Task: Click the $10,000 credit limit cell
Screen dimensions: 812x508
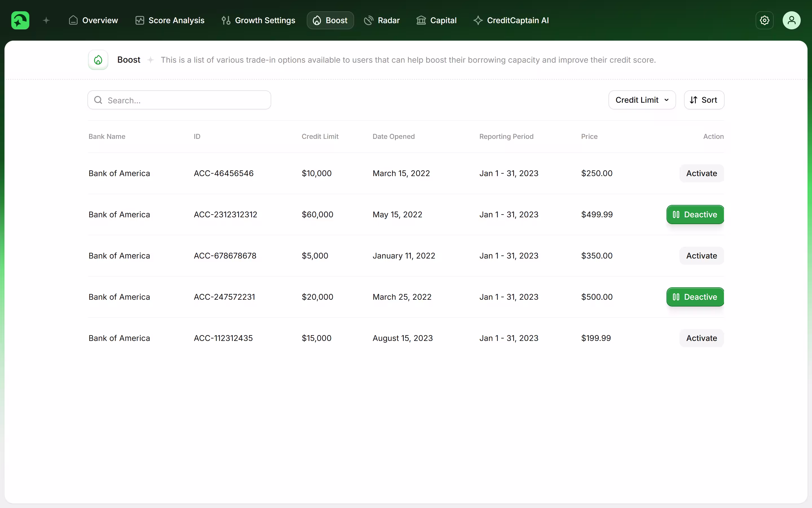Action: [x=316, y=173]
